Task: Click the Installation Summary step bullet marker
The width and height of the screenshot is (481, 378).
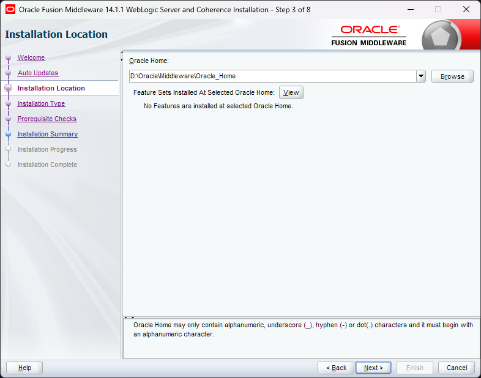Action: 8,134
